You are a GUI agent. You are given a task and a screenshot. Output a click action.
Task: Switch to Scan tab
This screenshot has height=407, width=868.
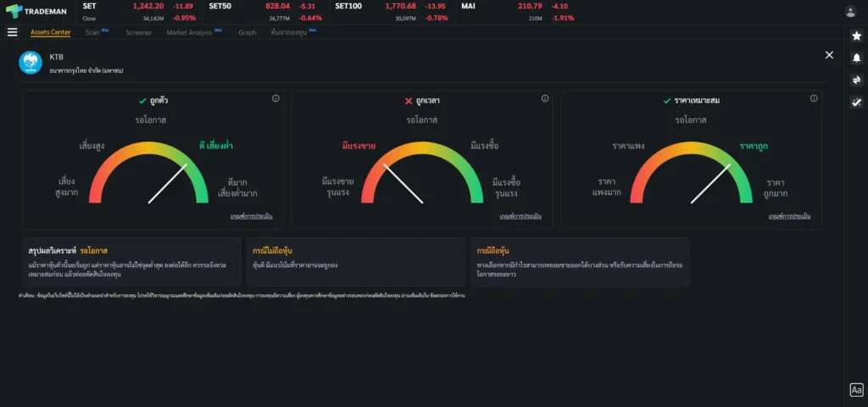click(x=92, y=33)
